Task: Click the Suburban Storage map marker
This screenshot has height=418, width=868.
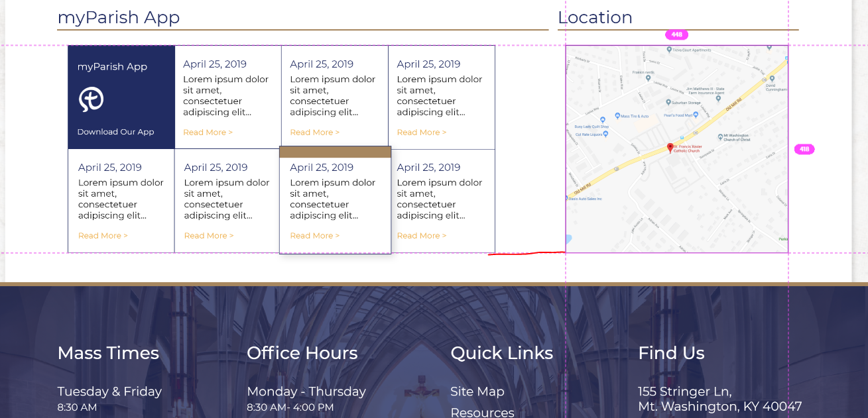Action: pos(670,103)
